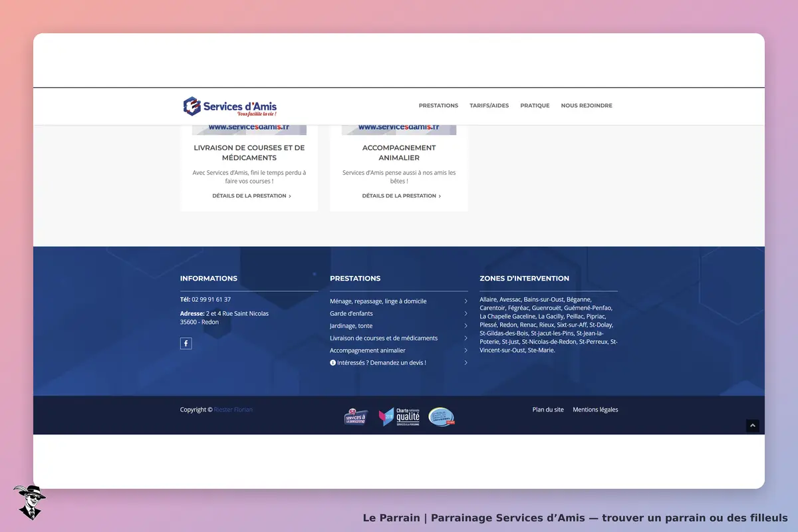Screen dimensions: 798x532
Task: Click the Zones d'intervention heading
Action: 525,279
